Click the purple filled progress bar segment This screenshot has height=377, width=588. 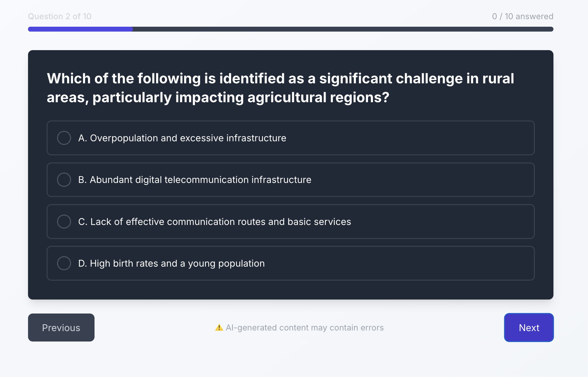click(x=80, y=29)
